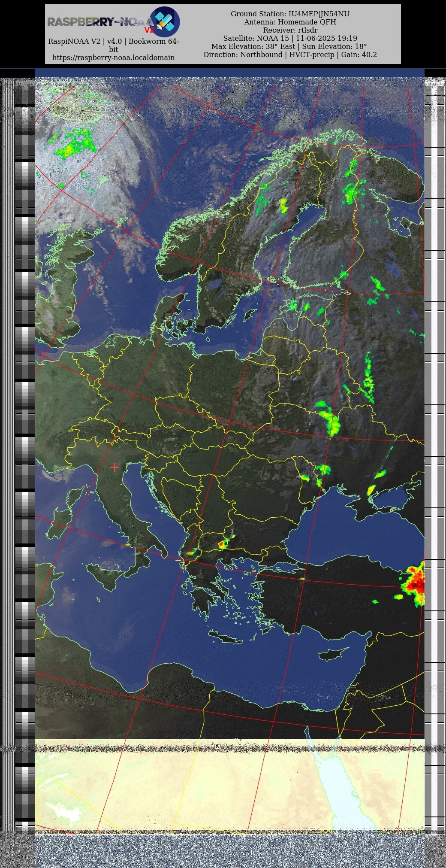Click the large red precipitation cell over eastern Turkey

[415, 583]
